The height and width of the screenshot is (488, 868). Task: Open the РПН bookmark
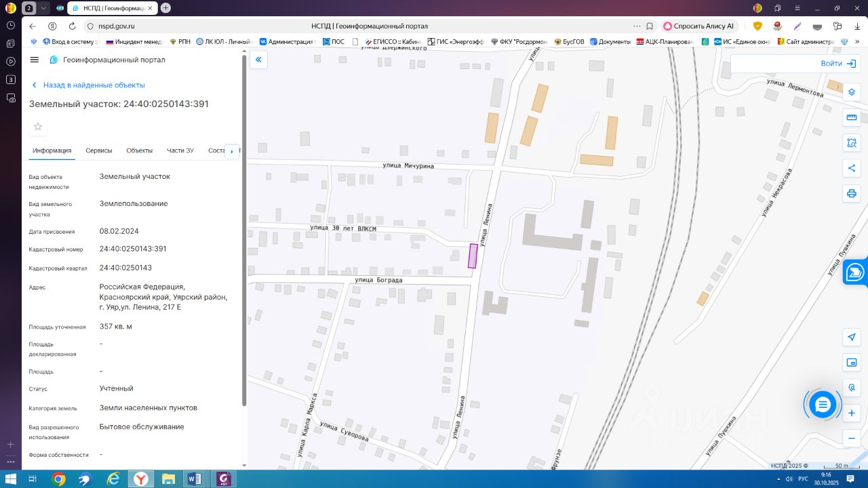pos(180,42)
